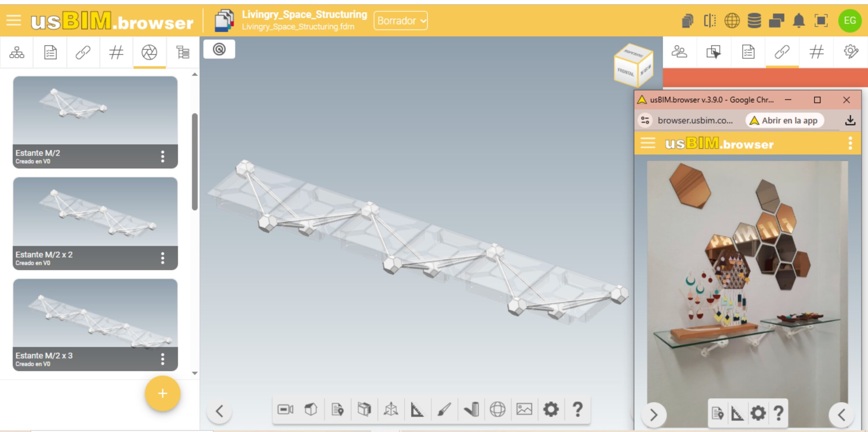This screenshot has height=432, width=868.
Task: Click the notification bell icon
Action: coord(799,21)
